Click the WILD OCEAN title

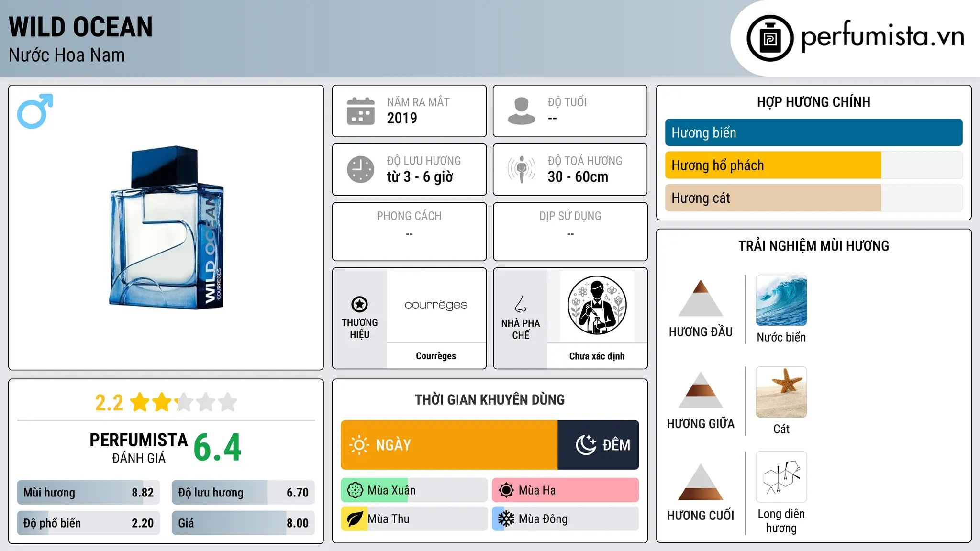[80, 27]
